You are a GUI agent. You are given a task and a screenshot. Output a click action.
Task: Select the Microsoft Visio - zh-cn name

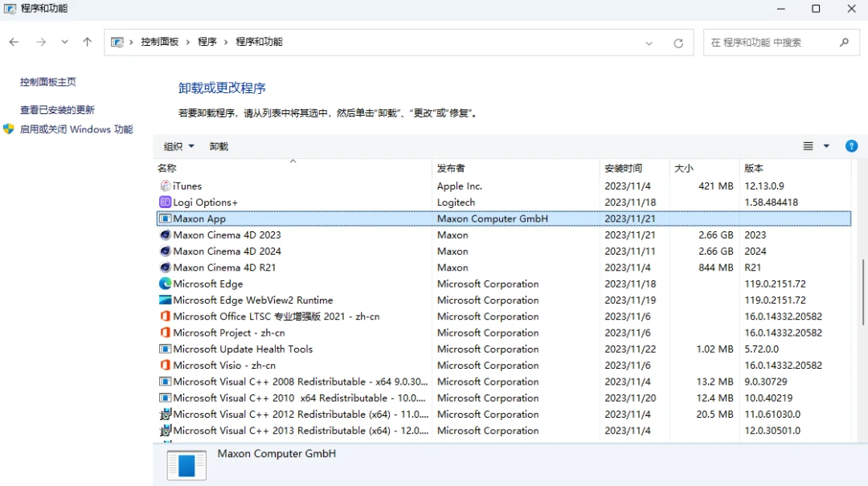224,366
